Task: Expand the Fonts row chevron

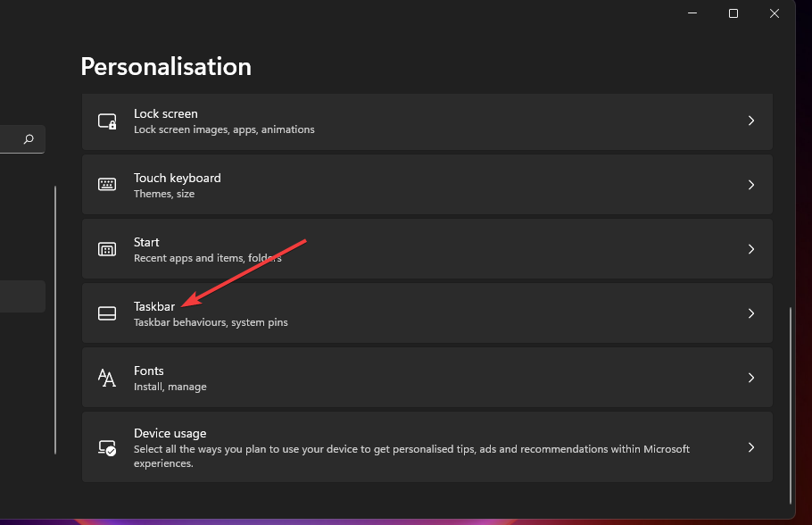Action: pyautogui.click(x=751, y=378)
